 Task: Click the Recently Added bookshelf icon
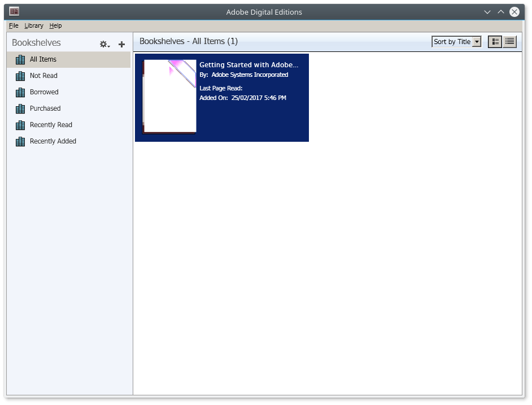coord(21,142)
